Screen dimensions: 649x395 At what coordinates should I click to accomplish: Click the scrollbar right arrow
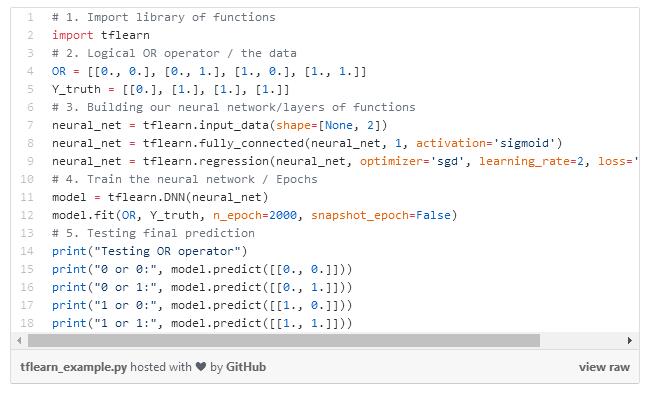tap(629, 341)
